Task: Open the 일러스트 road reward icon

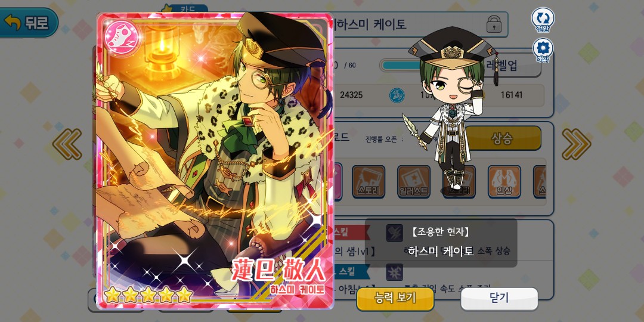Action: tap(414, 181)
